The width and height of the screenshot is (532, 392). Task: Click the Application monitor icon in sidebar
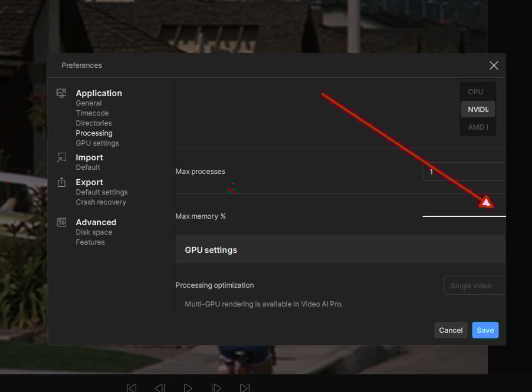[61, 93]
